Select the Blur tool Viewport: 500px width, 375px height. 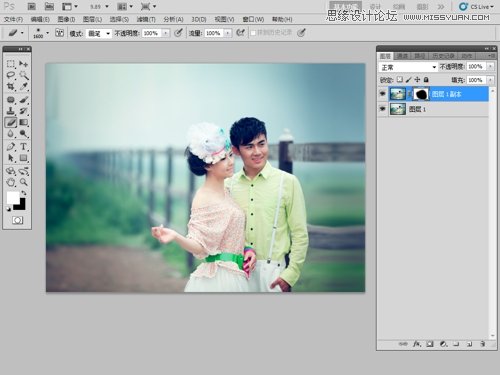pos(11,134)
